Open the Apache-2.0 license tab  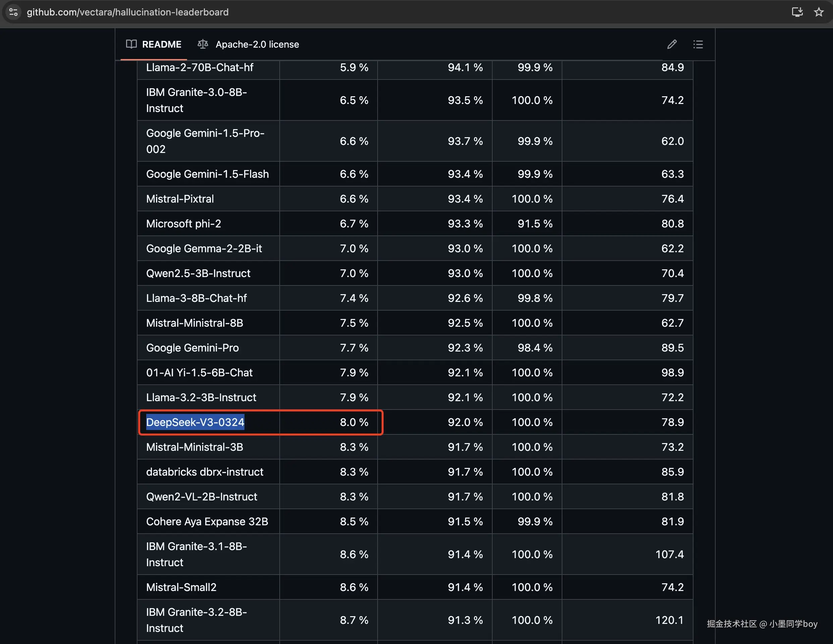[x=257, y=44]
